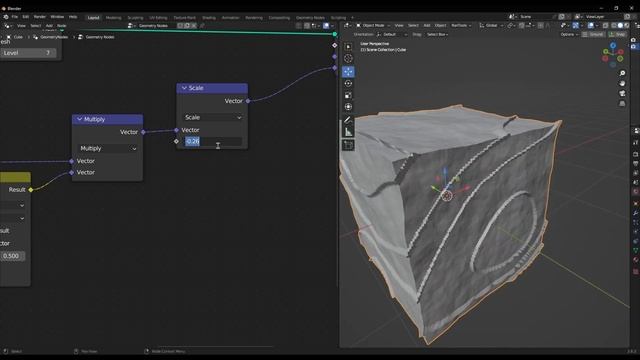Image resolution: width=640 pixels, height=360 pixels.
Task: Switch to solid viewport shading
Action: click(x=620, y=25)
